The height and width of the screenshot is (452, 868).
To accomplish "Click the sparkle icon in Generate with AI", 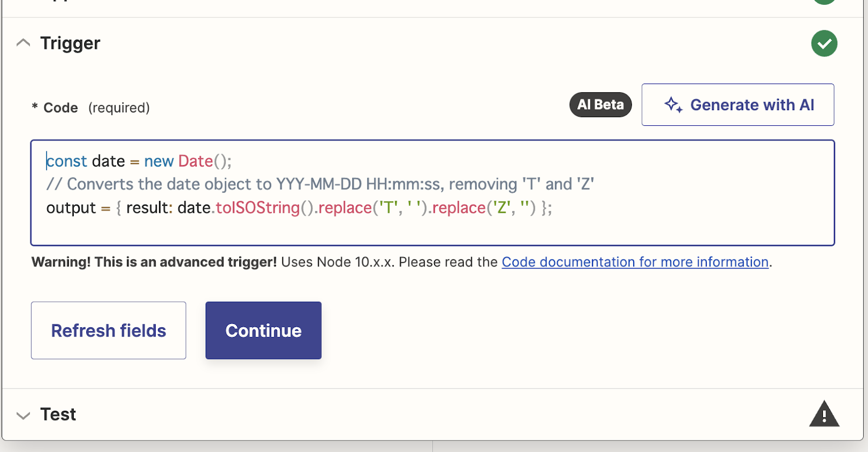I will (x=673, y=105).
